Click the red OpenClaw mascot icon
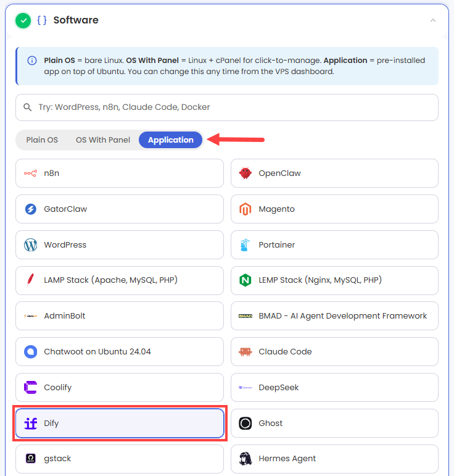The height and width of the screenshot is (476, 454). [245, 173]
